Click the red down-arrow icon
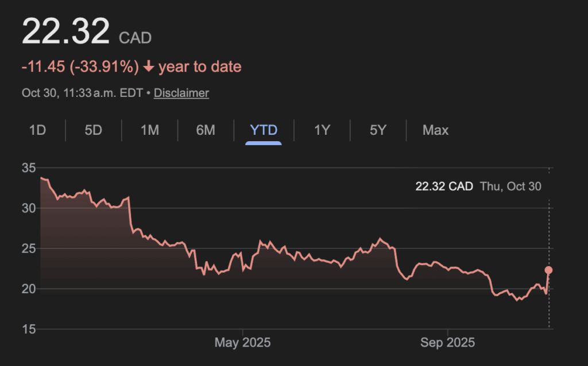Image resolution: width=588 pixels, height=366 pixels. click(149, 67)
